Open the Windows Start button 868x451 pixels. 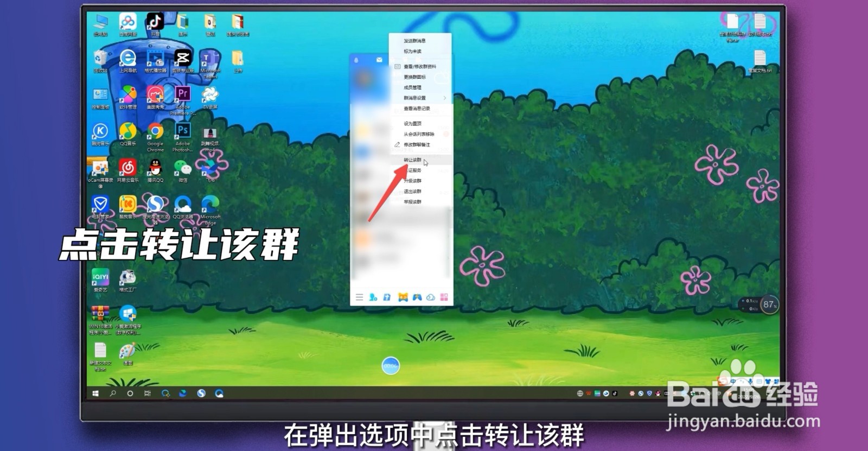pos(95,393)
